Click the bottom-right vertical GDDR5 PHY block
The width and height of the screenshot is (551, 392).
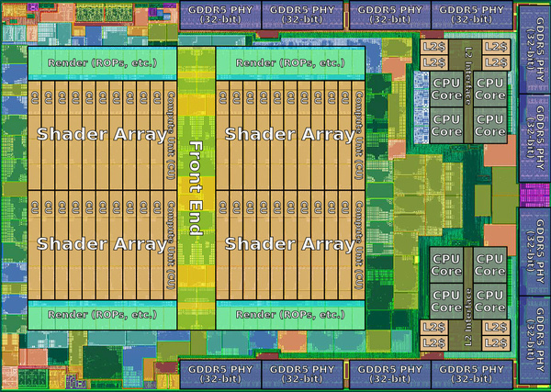[x=534, y=340]
